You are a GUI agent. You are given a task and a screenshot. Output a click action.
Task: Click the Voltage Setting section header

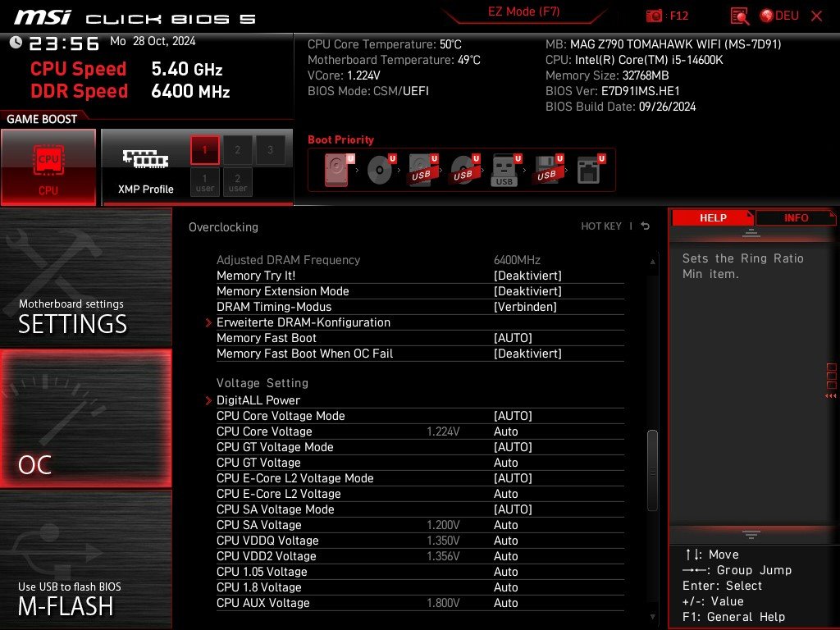click(x=262, y=383)
